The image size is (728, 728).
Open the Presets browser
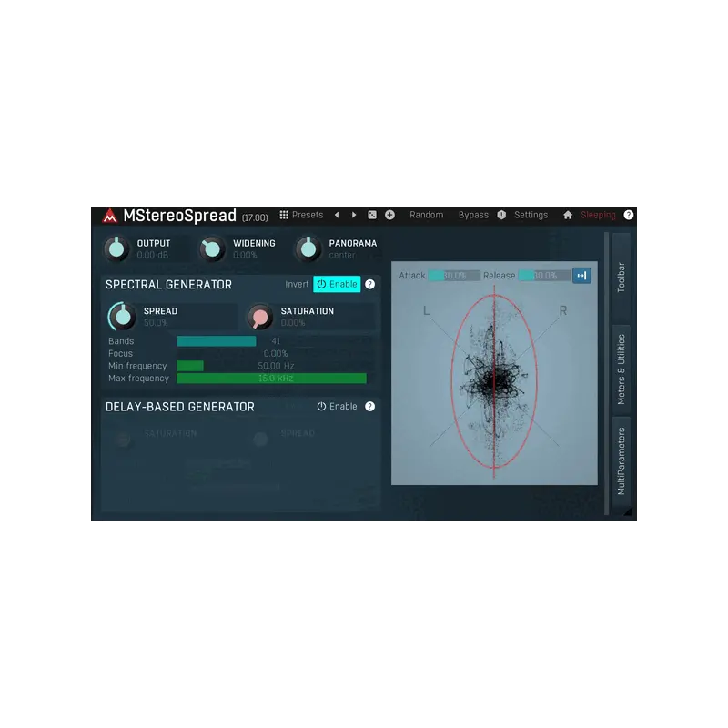point(301,215)
